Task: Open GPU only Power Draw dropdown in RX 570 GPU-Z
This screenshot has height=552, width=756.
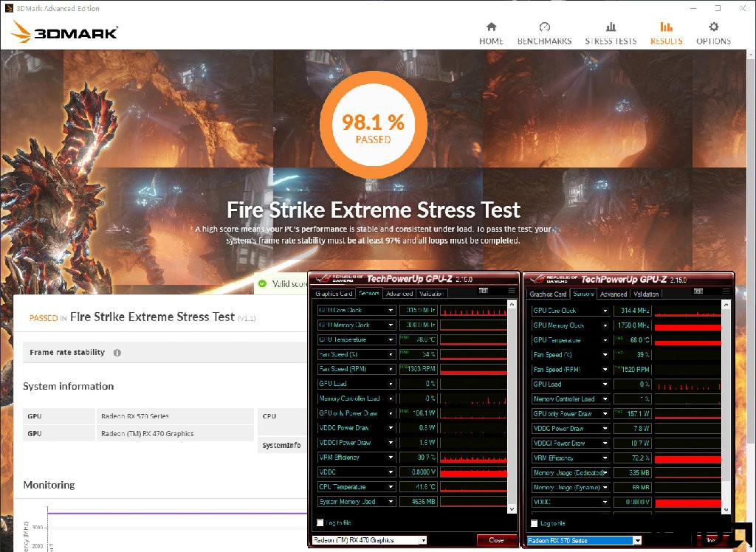Action: click(605, 414)
